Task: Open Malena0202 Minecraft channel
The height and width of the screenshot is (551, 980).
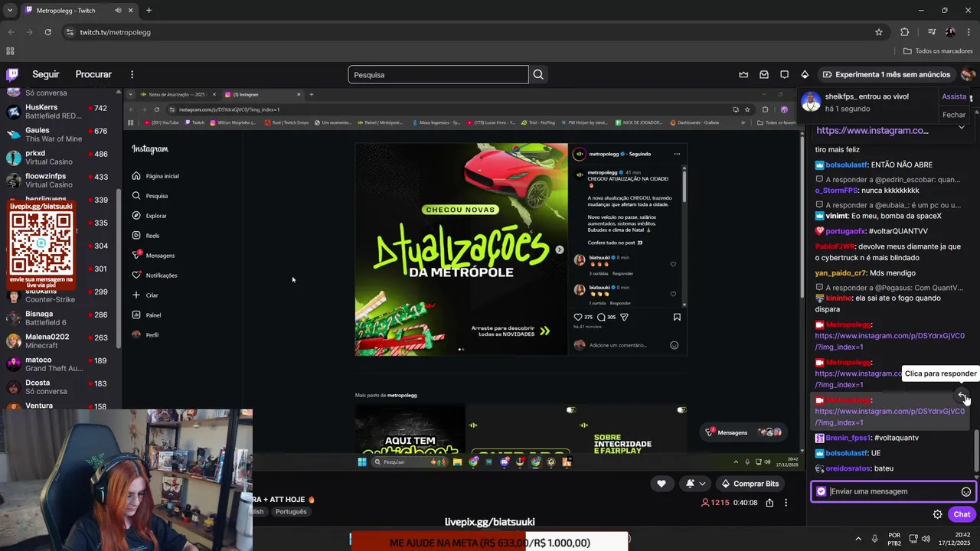Action: [x=61, y=341]
